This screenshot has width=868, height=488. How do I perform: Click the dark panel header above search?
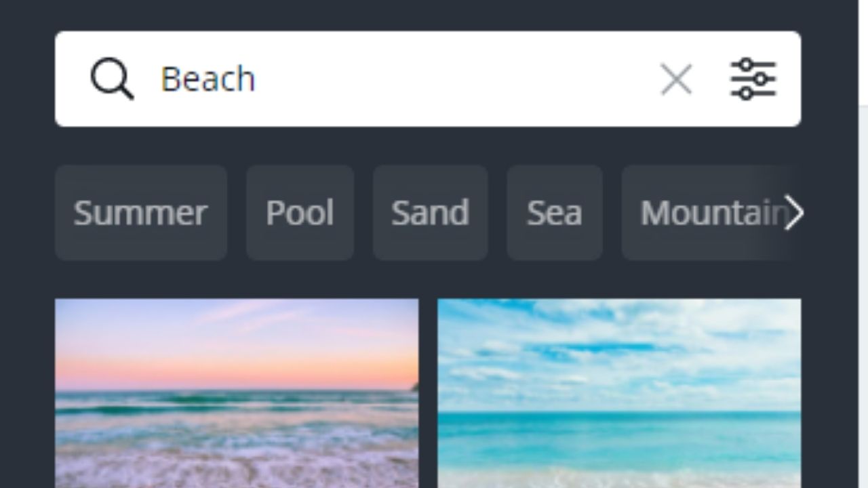[427, 15]
